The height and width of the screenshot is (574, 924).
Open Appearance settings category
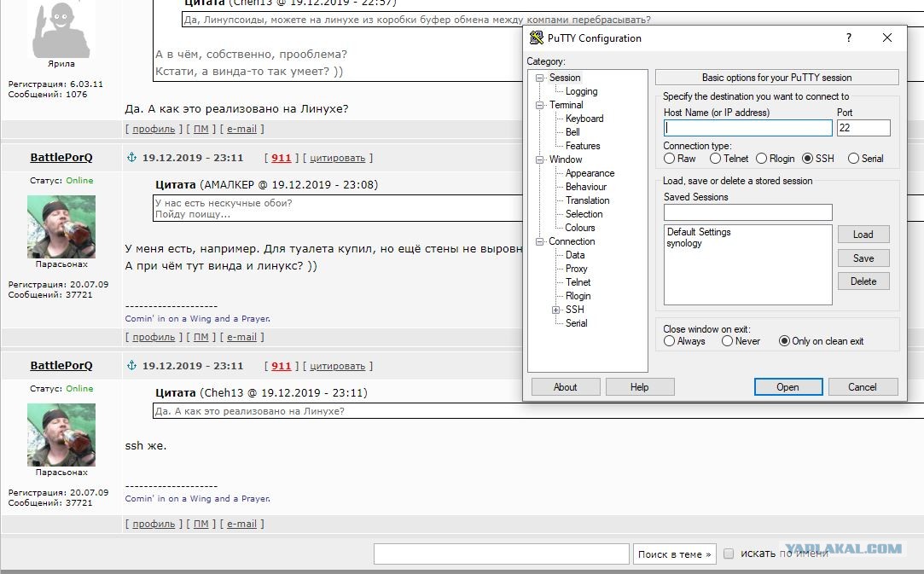pos(590,173)
